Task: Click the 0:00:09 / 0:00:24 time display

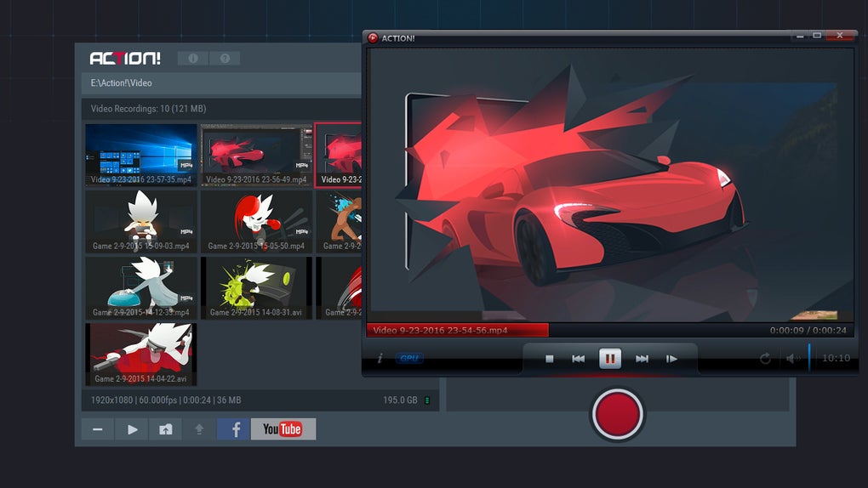Action: coord(808,331)
